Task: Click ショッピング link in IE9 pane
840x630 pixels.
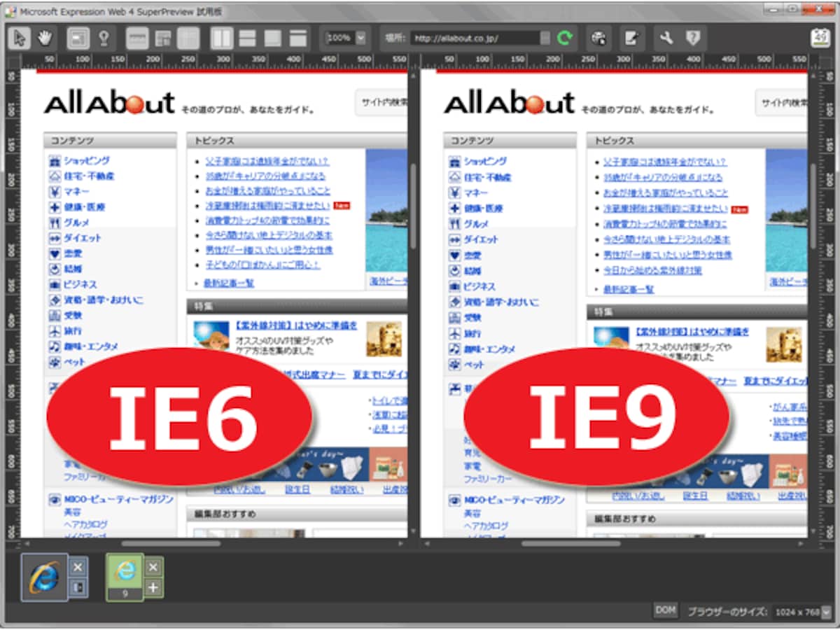Action: 486,162
